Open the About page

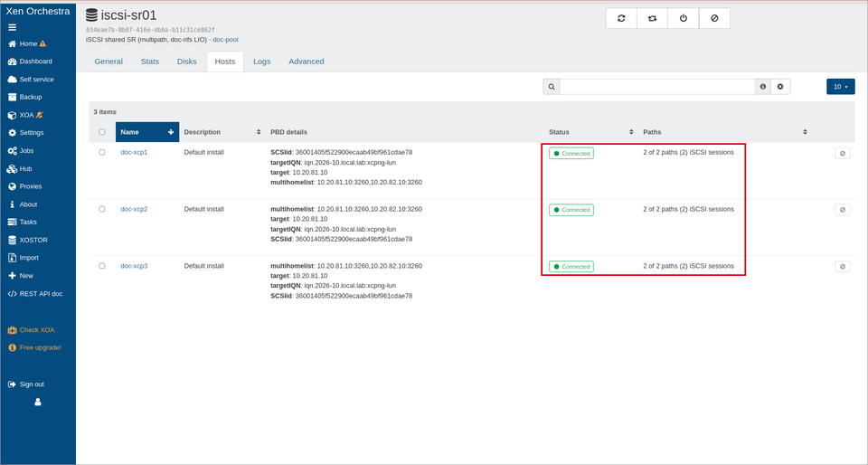[24, 204]
